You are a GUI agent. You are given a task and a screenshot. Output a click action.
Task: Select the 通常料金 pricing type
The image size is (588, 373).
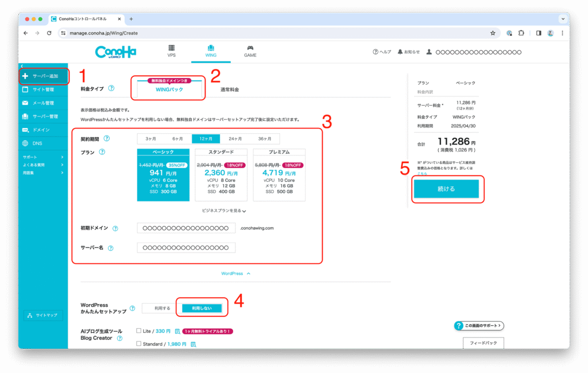click(230, 90)
